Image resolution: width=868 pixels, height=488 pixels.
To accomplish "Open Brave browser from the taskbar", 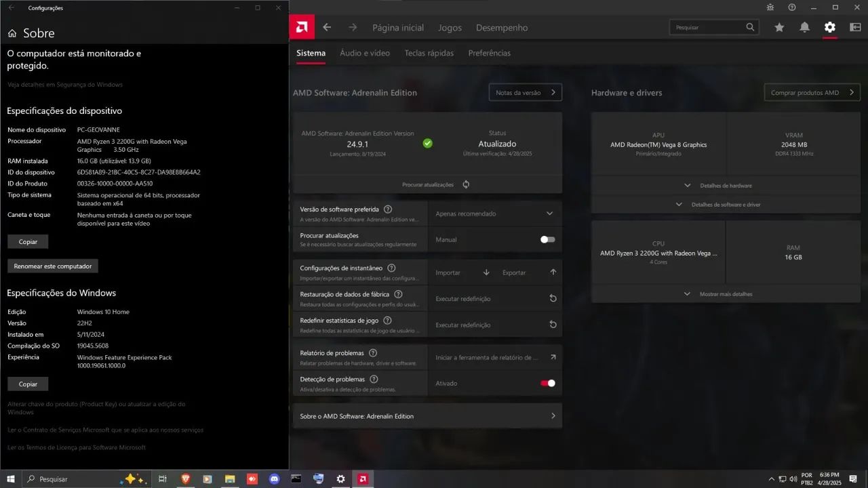I will [185, 479].
